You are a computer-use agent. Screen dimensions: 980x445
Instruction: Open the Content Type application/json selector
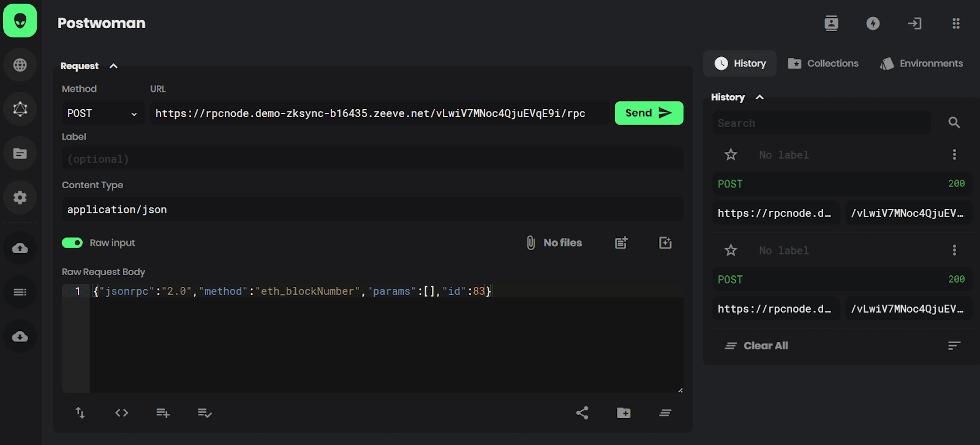pyautogui.click(x=372, y=210)
